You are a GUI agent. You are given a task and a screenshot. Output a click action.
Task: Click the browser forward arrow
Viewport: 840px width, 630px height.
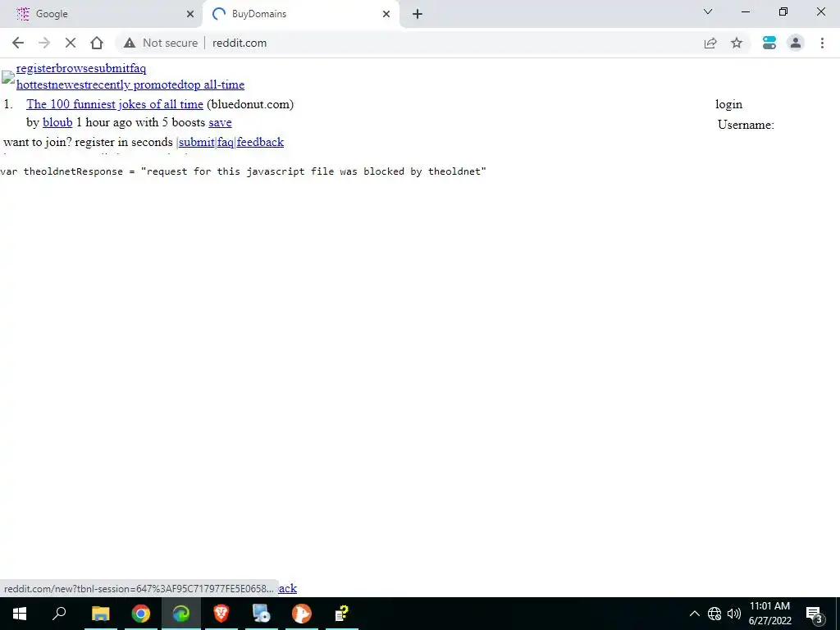tap(44, 43)
